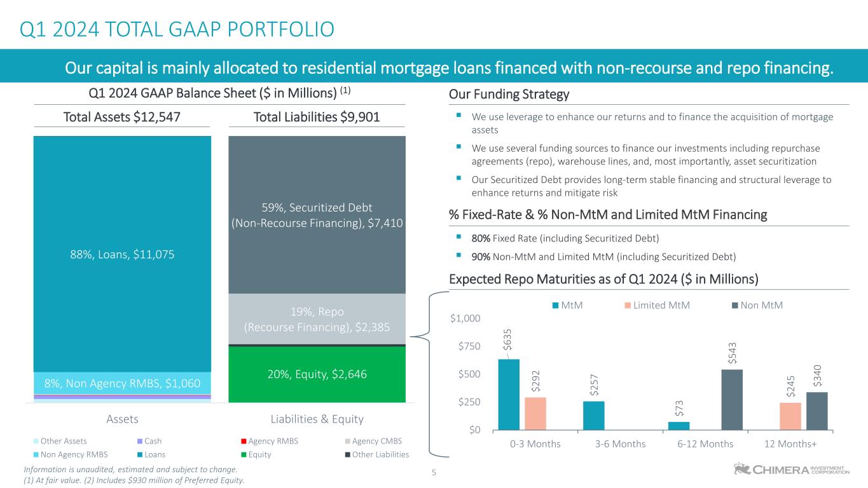Select the Securitized Debt bar segment
This screenshot has height=488, width=868.
click(316, 215)
